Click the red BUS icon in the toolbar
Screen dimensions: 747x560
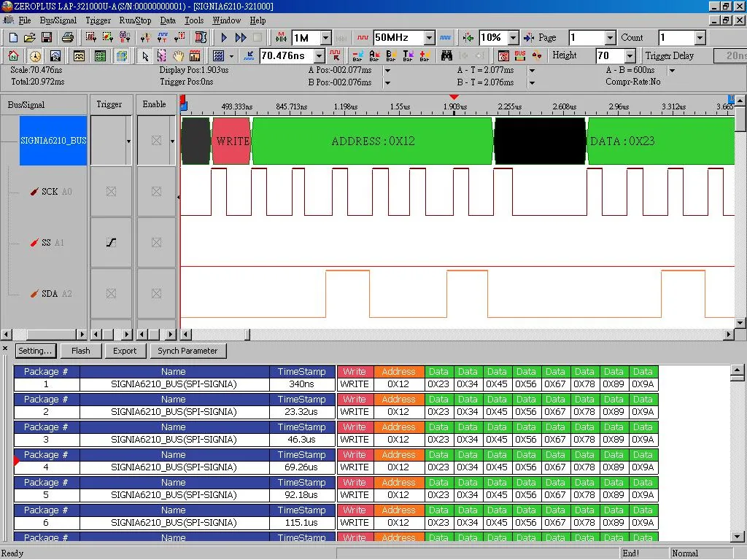point(520,55)
